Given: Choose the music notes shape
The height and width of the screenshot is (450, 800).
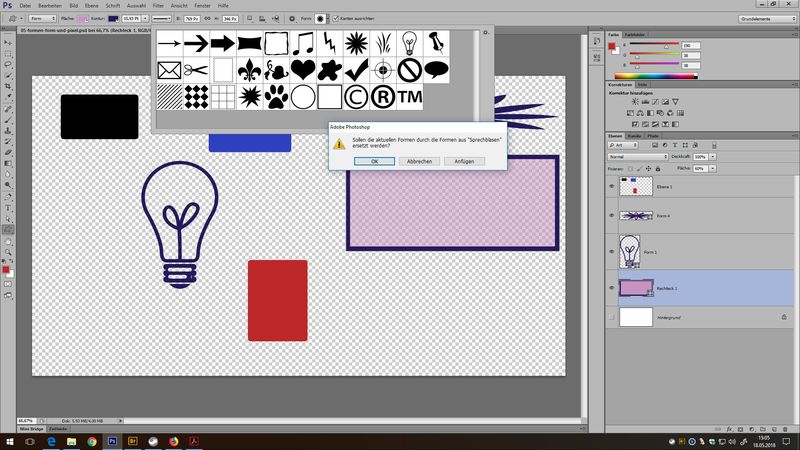Looking at the screenshot, I should coord(303,43).
